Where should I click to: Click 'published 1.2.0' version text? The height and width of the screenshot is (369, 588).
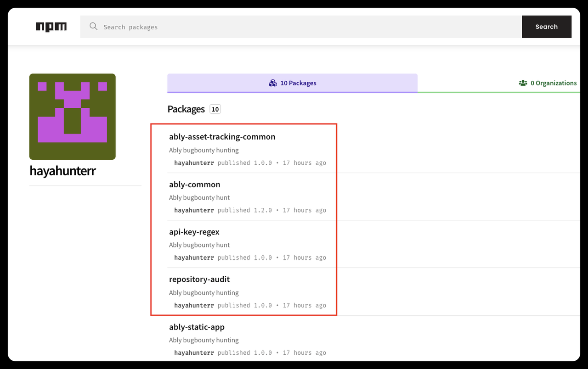(245, 210)
